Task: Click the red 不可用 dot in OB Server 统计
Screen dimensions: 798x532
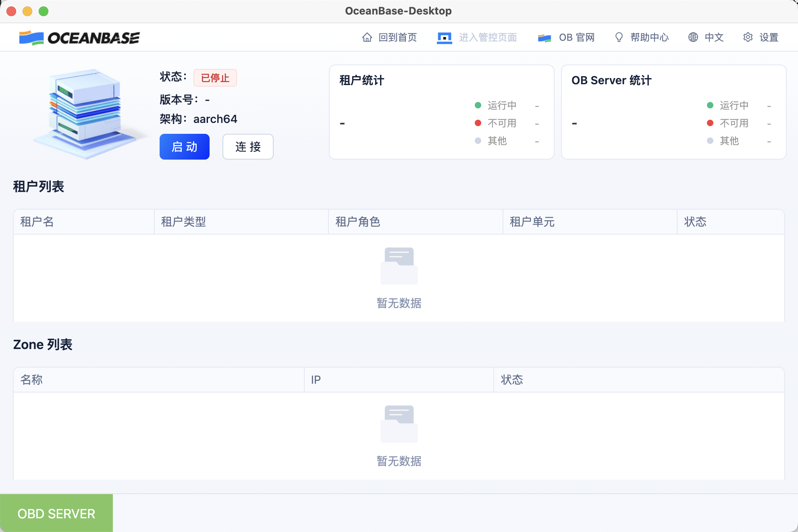Action: (x=710, y=123)
